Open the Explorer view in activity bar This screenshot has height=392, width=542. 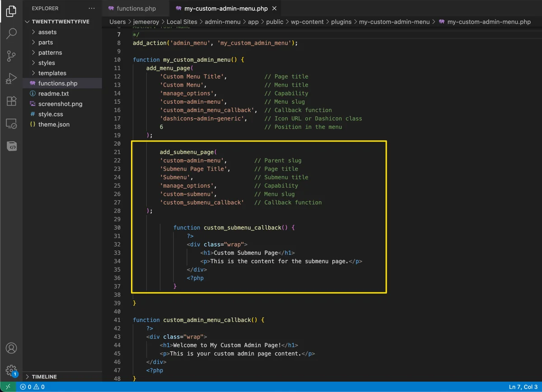11,12
